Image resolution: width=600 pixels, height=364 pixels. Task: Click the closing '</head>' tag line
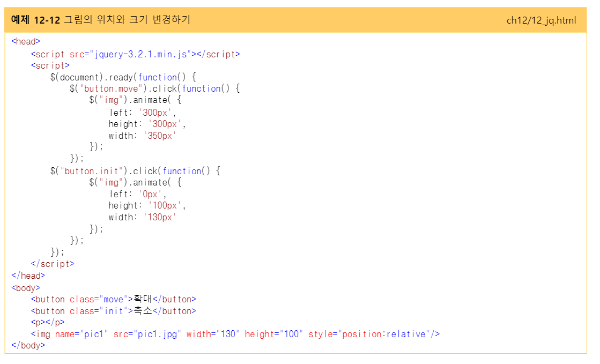click(x=28, y=276)
